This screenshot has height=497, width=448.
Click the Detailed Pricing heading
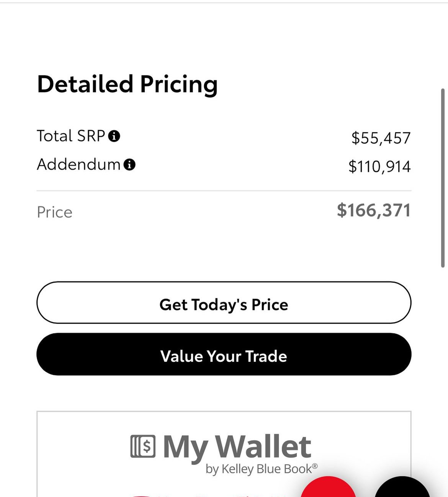coord(127,84)
